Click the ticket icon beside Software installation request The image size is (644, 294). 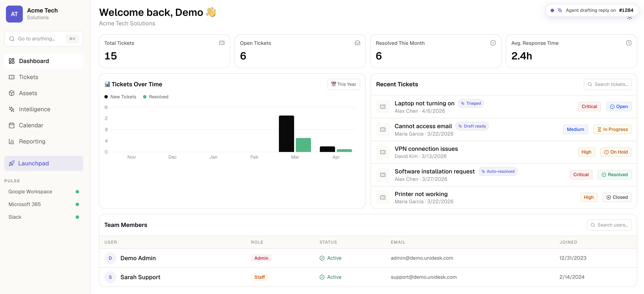(383, 175)
